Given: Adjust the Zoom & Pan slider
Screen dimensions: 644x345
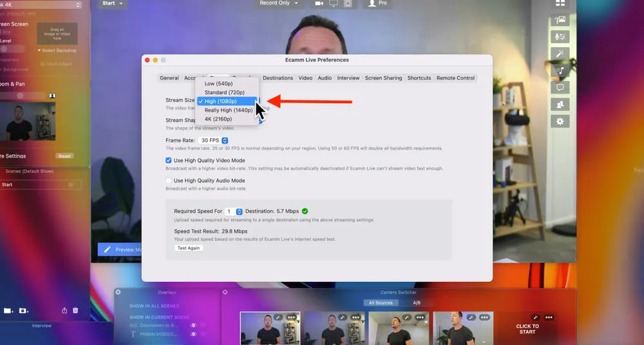Looking at the screenshot, I should click(21, 95).
